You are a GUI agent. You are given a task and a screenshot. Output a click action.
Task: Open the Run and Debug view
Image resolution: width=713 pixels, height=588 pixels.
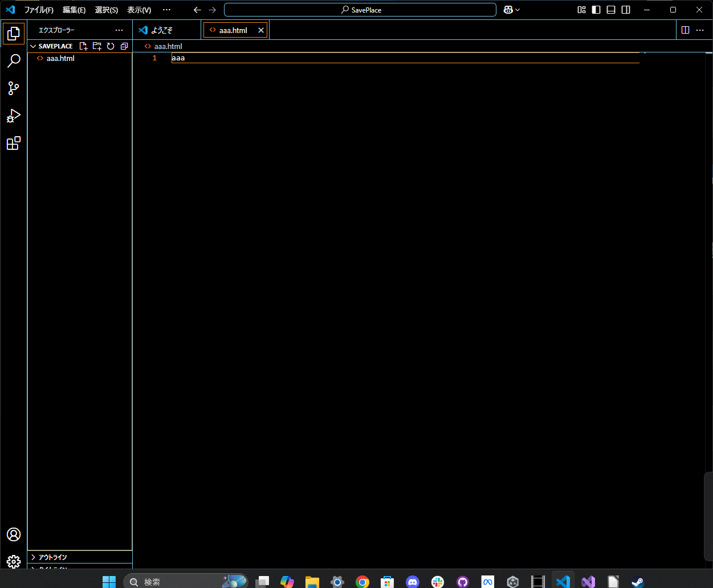coord(14,116)
